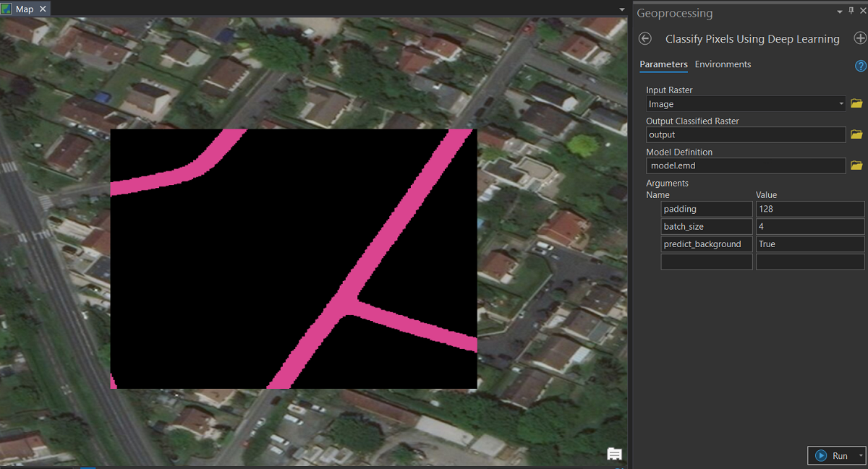Browse for Model Definition file

(856, 165)
